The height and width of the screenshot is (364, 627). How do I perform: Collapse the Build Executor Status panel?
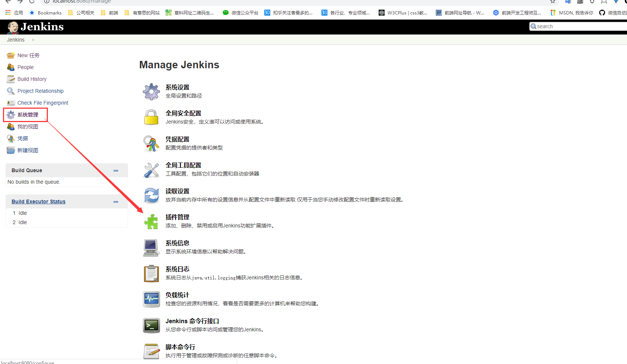tap(116, 202)
